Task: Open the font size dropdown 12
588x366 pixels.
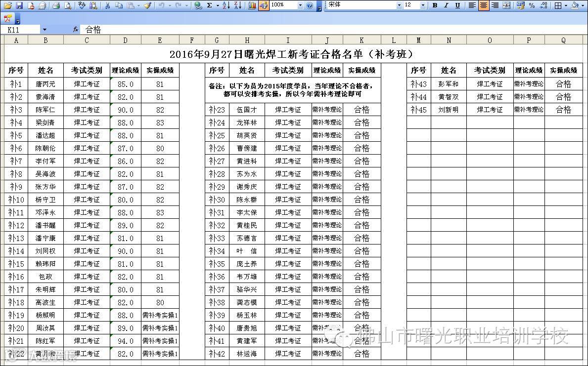Action: (423, 5)
